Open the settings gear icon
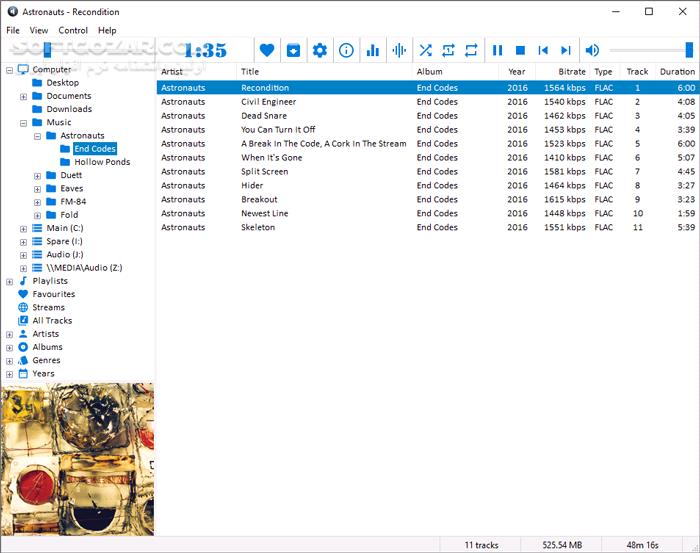Viewport: 700px width, 553px height. (320, 50)
